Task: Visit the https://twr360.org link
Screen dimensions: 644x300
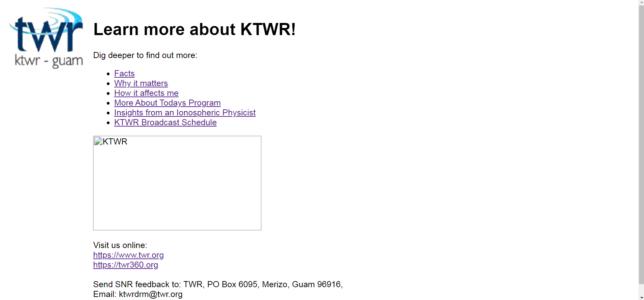Action: [x=126, y=265]
